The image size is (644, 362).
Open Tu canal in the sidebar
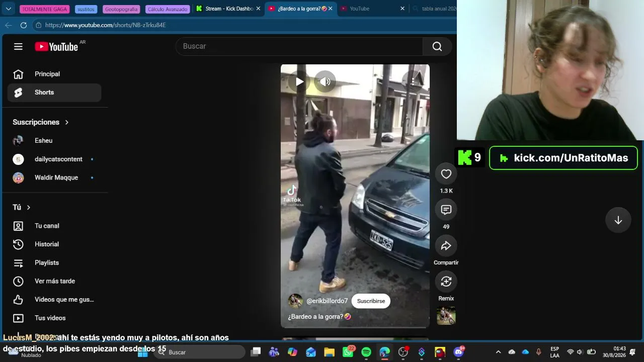click(x=54, y=226)
